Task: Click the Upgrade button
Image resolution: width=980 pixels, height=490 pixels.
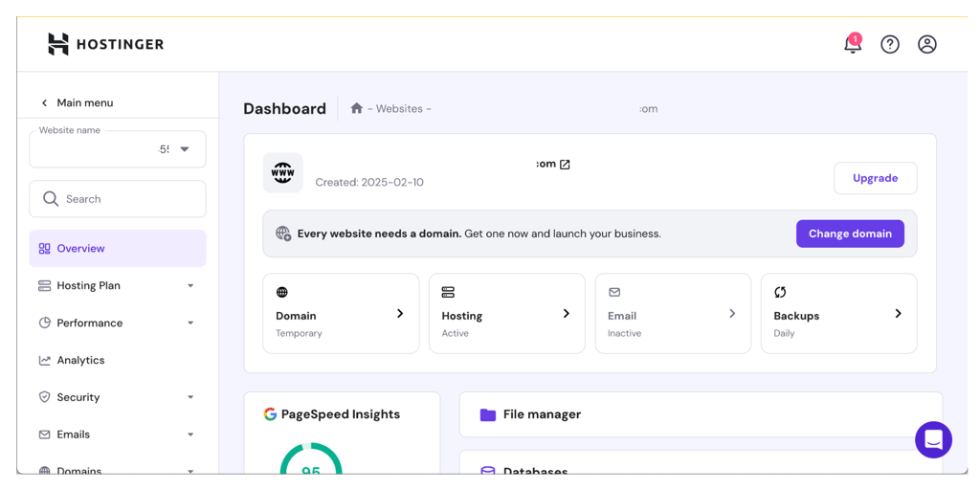Action: (875, 178)
